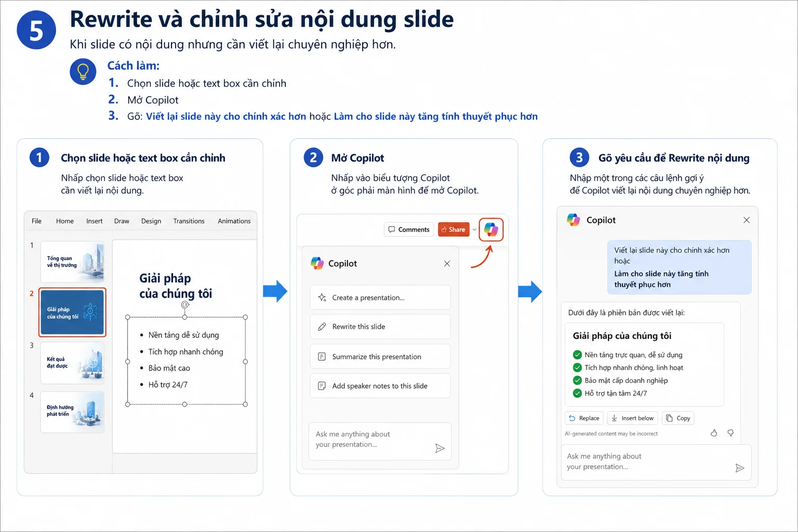Choose Create a presentation suggestion
Screen dimensions: 798x532
click(380, 298)
